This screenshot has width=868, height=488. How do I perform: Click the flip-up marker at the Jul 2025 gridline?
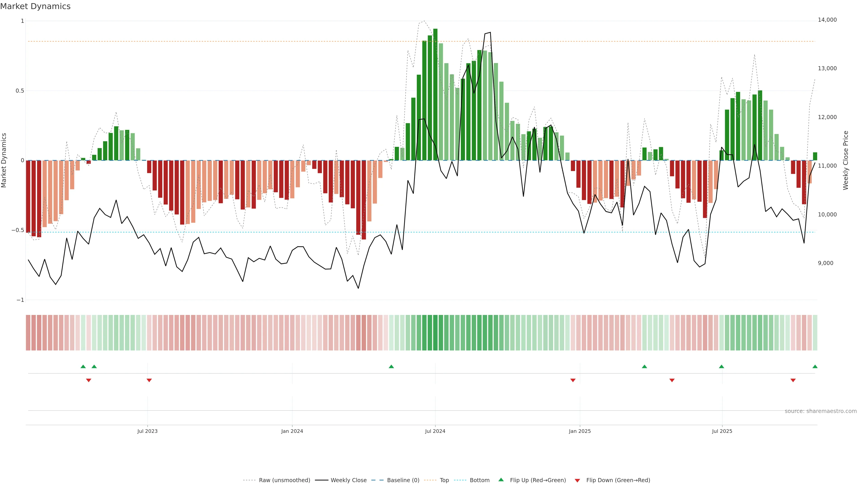point(722,366)
